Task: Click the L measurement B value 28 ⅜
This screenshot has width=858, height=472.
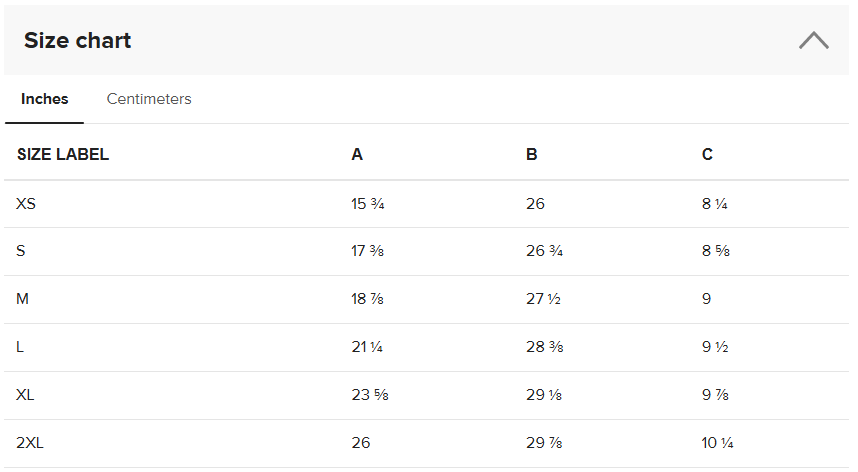Action: (544, 347)
